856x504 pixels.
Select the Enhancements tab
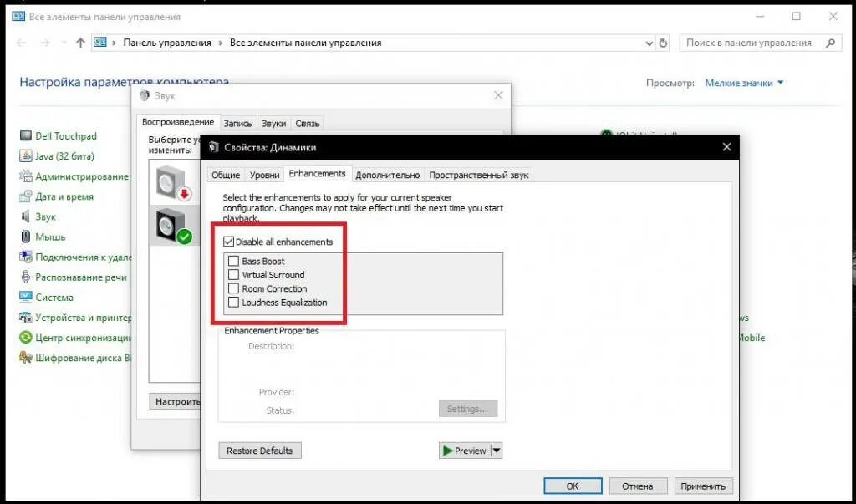tap(317, 174)
